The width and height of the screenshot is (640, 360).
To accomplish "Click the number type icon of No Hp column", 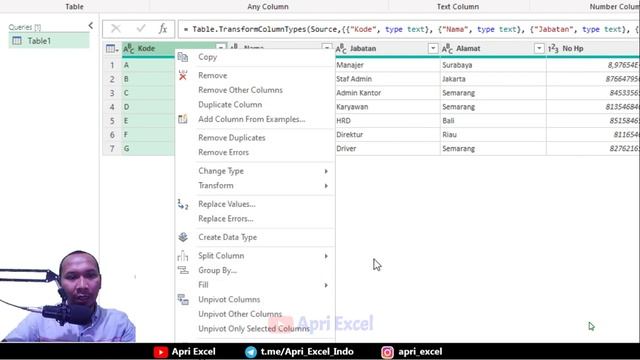I will (553, 49).
